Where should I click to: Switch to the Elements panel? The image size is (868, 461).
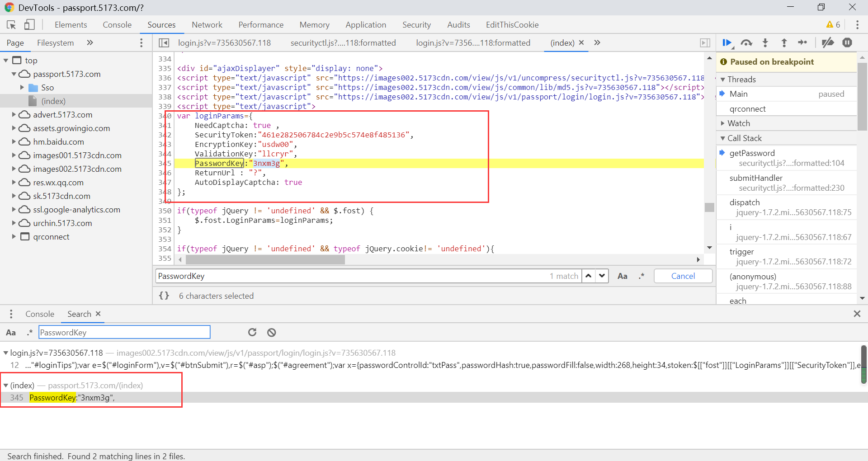click(71, 25)
